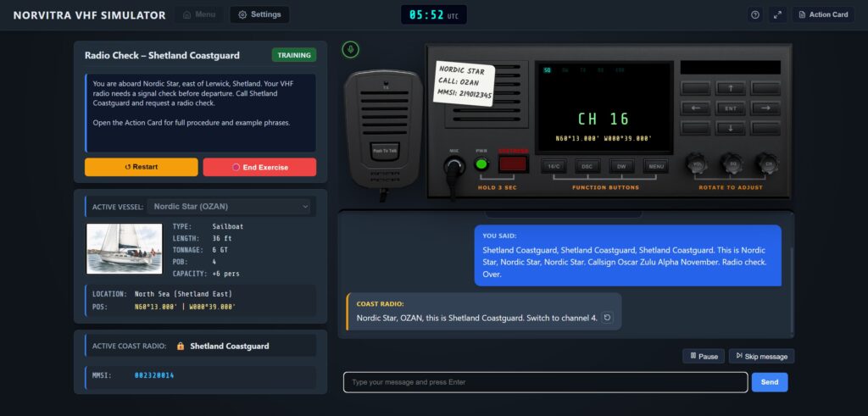Click the DW dual watch button
The width and height of the screenshot is (868, 416).
coord(621,166)
